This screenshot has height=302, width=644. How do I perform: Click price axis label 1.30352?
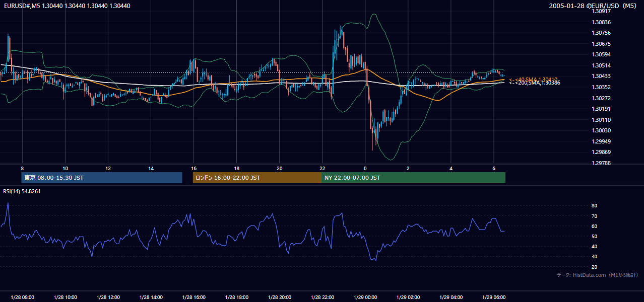[x=601, y=87]
